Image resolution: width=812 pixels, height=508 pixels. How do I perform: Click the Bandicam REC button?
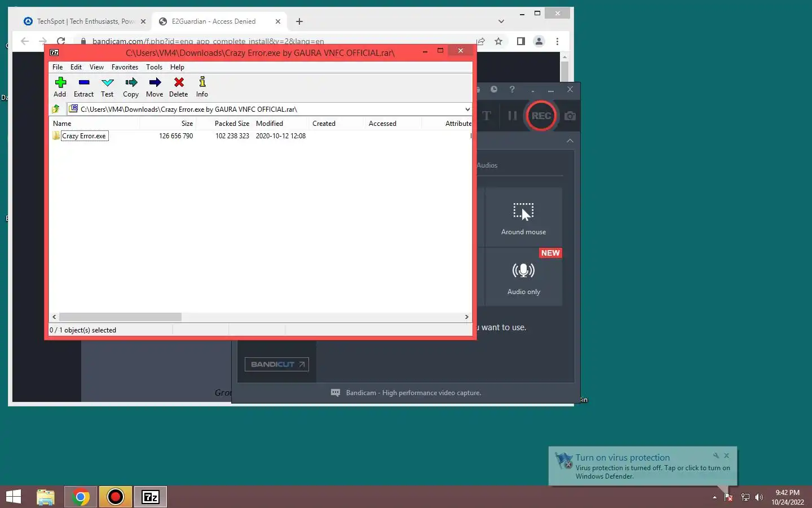[x=541, y=116]
